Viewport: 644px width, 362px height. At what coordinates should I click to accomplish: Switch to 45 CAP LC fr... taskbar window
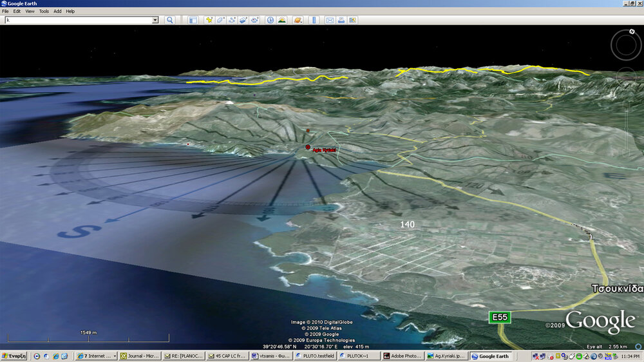pyautogui.click(x=227, y=356)
